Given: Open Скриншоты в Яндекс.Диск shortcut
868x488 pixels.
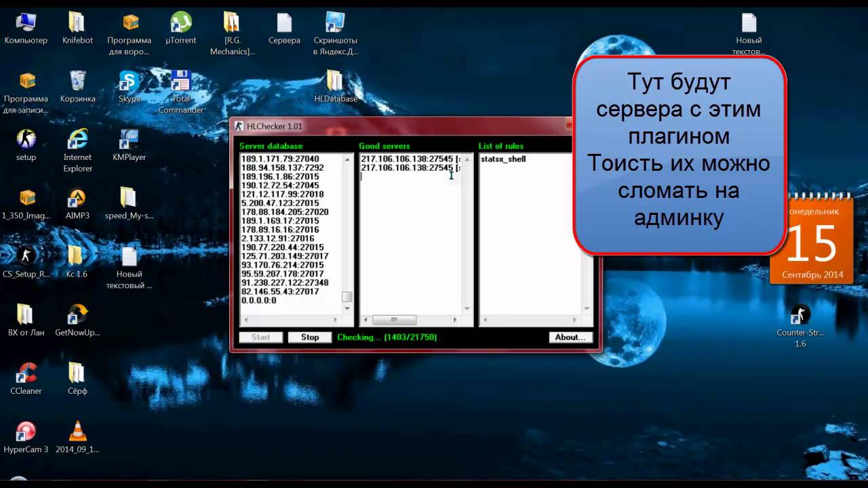Looking at the screenshot, I should click(x=335, y=34).
